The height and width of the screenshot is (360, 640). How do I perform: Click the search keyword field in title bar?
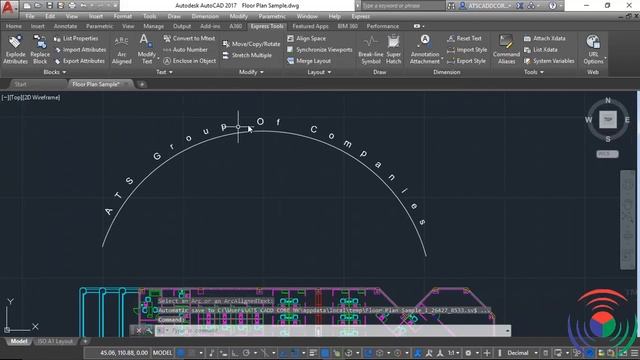pyautogui.click(x=402, y=6)
